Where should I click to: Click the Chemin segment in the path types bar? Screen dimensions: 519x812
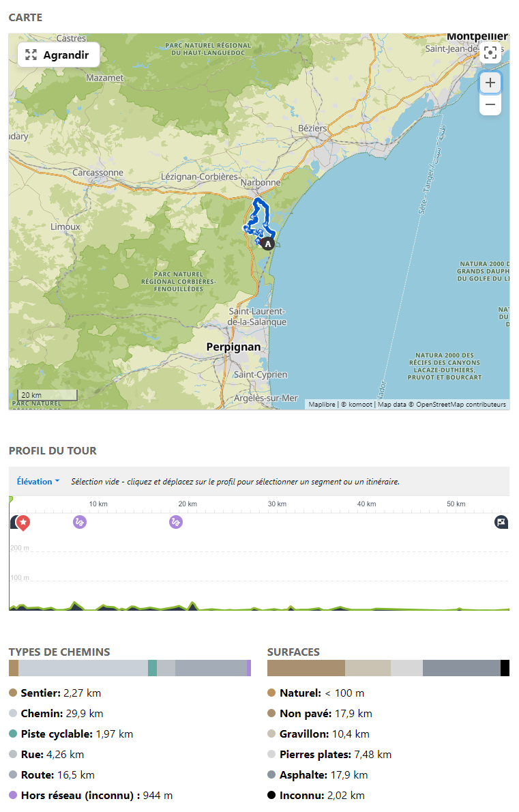pyautogui.click(x=83, y=668)
